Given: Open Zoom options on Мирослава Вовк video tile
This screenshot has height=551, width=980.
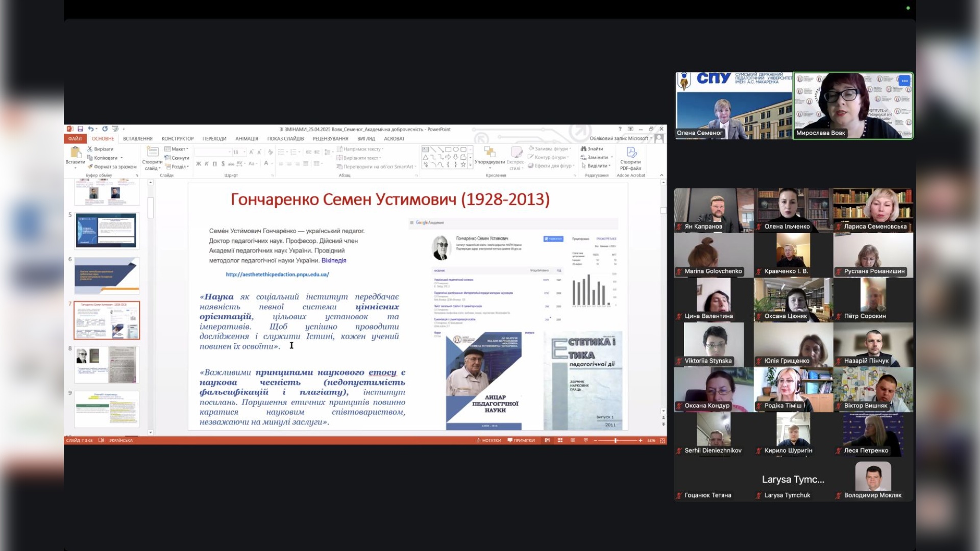Looking at the screenshot, I should coord(904,81).
